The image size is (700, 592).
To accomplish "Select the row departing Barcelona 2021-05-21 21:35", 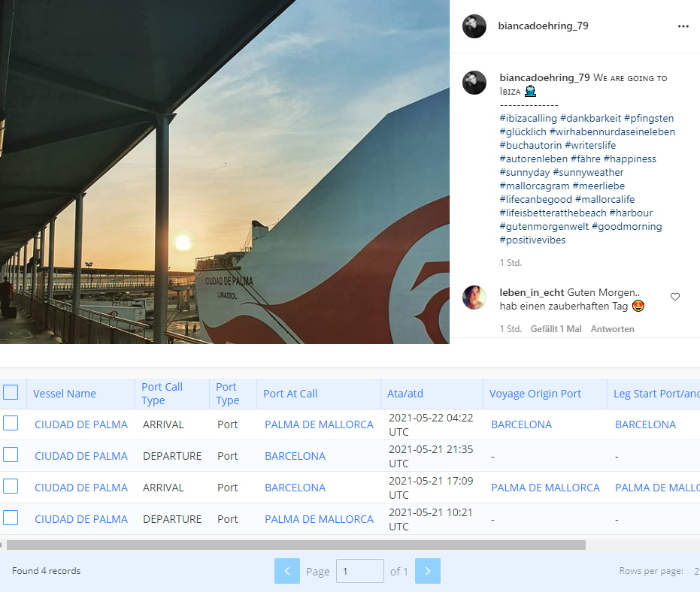I will [11, 455].
